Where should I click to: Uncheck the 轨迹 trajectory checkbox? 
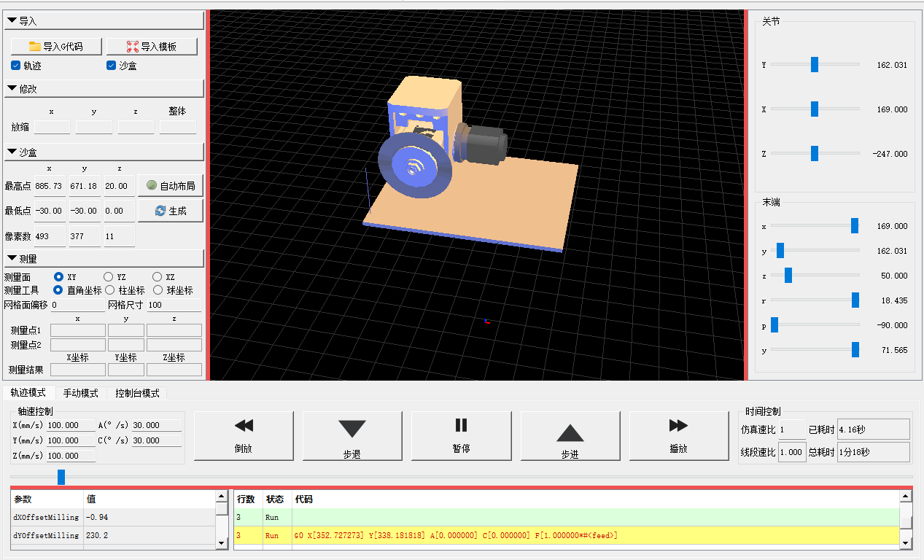coord(16,66)
